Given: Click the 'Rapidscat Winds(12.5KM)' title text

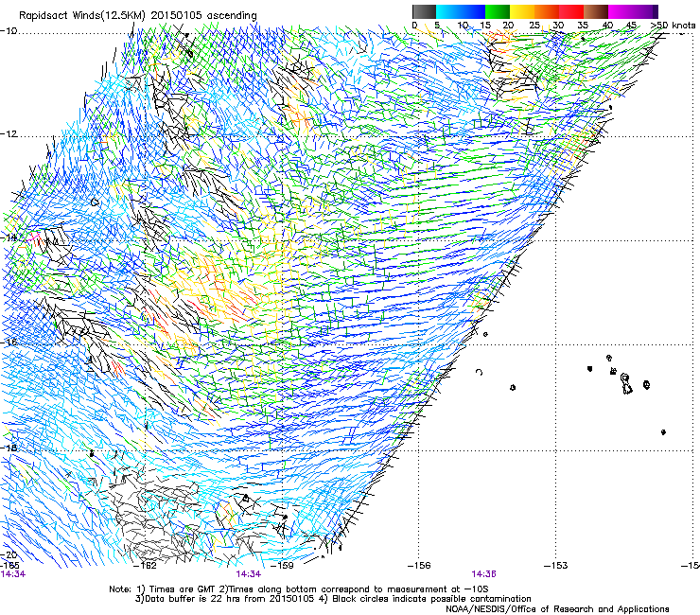Looking at the screenshot, I should [x=82, y=15].
